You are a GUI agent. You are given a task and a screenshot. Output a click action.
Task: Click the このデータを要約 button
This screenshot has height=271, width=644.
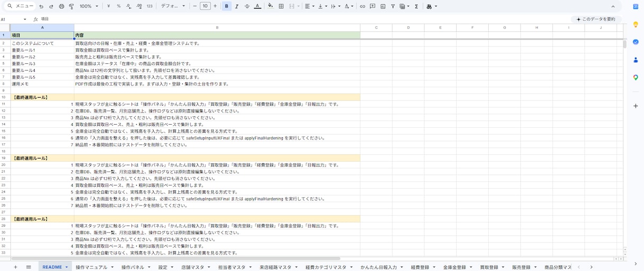coord(596,19)
